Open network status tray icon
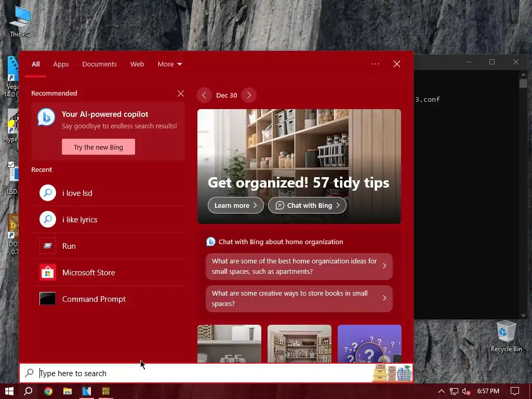532x399 pixels. 454,391
